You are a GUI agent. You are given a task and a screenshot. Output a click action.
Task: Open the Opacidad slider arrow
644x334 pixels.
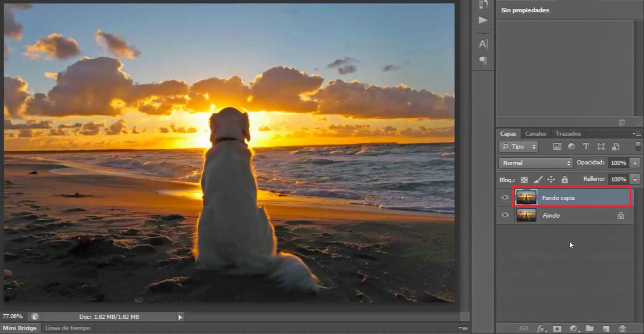(635, 163)
